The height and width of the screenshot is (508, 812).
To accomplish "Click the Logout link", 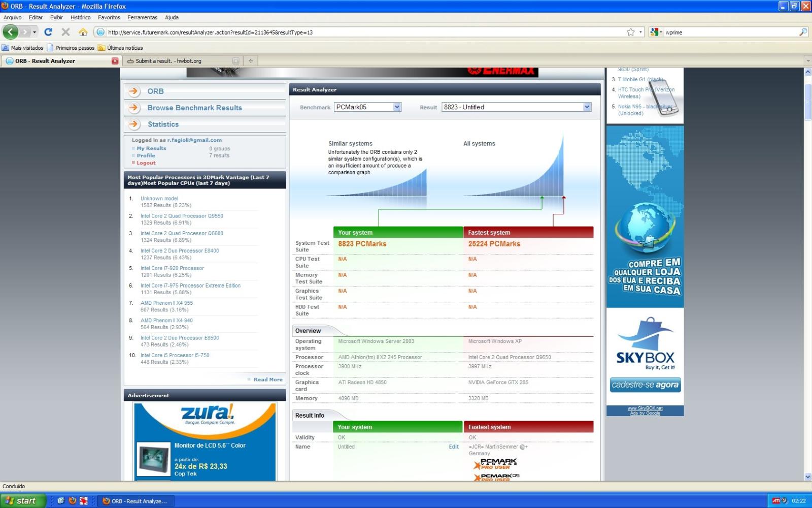I will coord(146,163).
